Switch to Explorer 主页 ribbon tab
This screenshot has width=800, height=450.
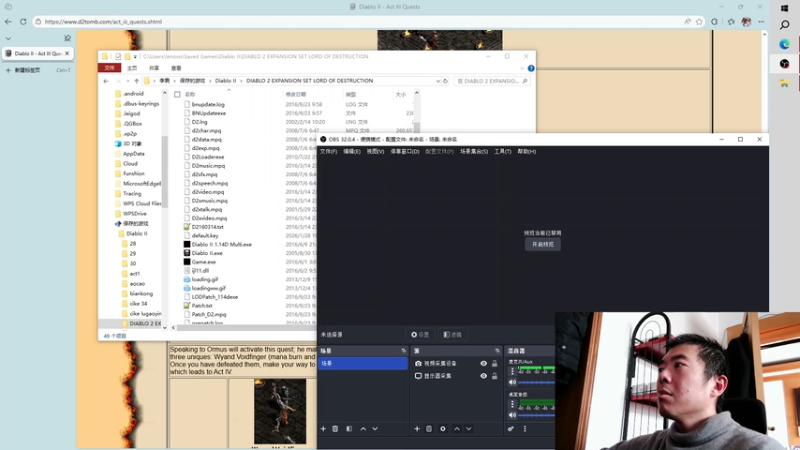point(132,68)
